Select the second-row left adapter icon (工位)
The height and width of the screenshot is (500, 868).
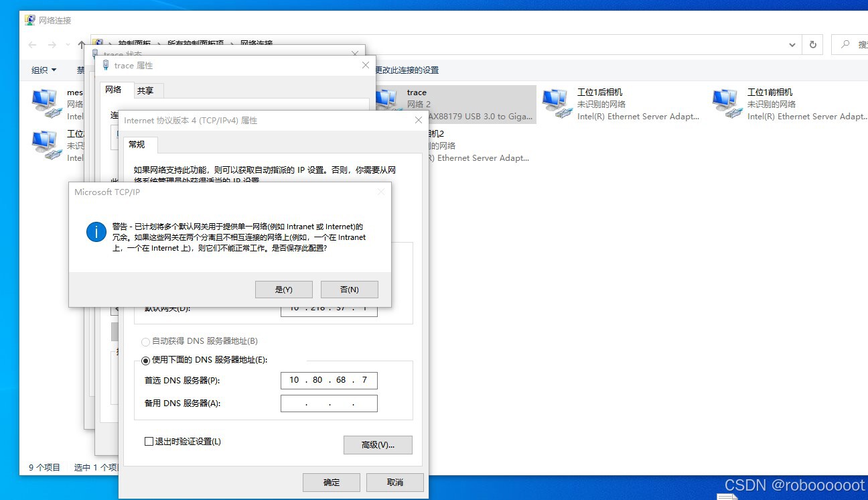[x=47, y=145]
